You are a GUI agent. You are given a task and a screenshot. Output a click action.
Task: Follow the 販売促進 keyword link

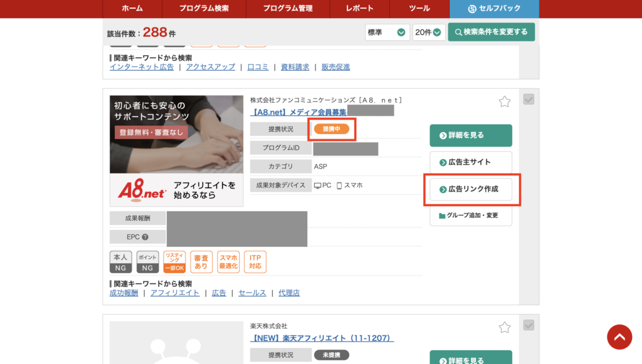336,67
